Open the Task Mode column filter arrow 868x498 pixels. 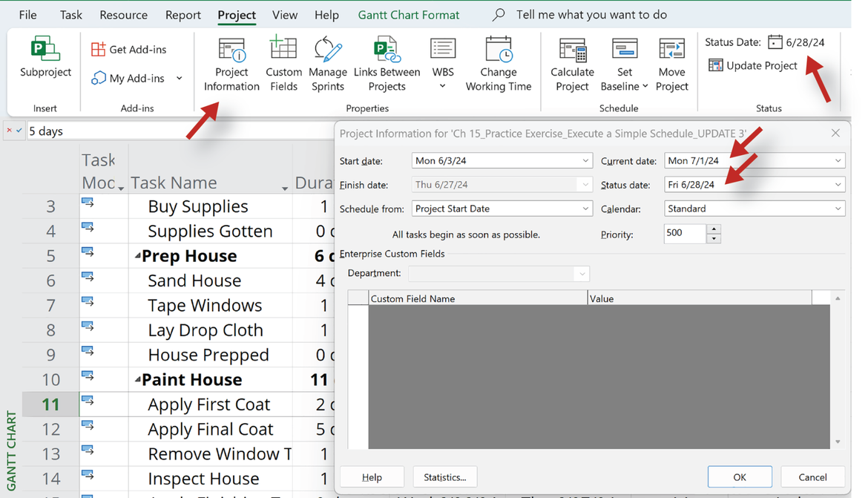(x=121, y=189)
